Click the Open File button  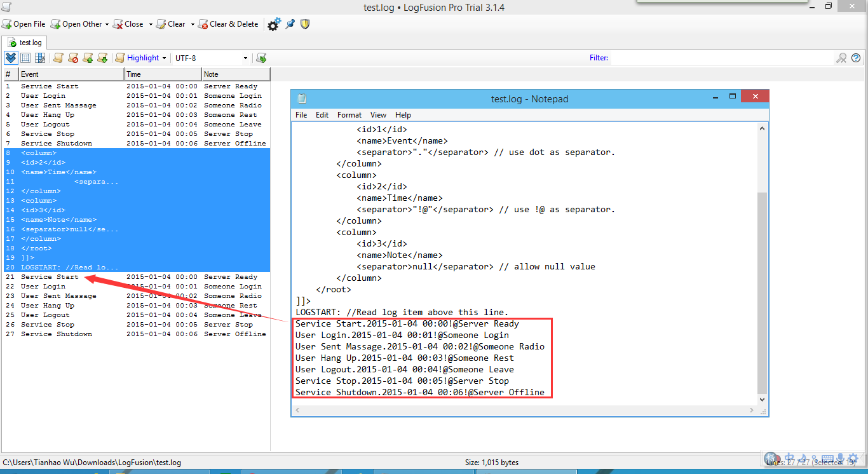pos(24,24)
